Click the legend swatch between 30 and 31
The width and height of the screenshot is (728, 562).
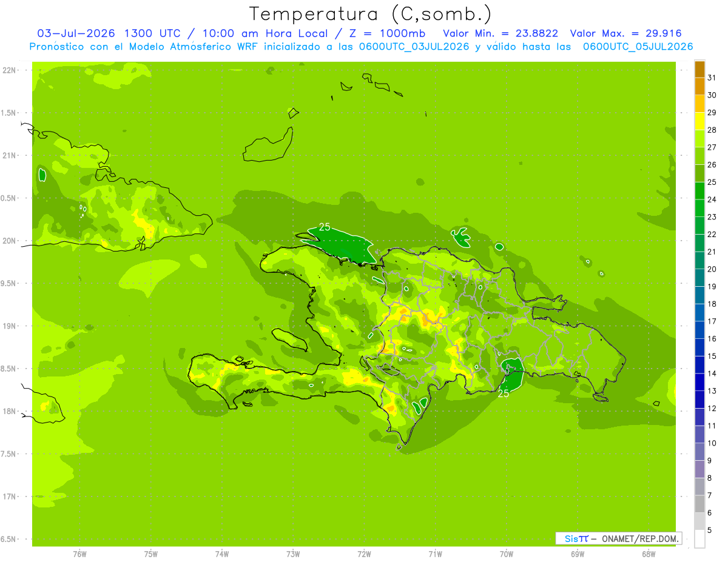click(699, 87)
